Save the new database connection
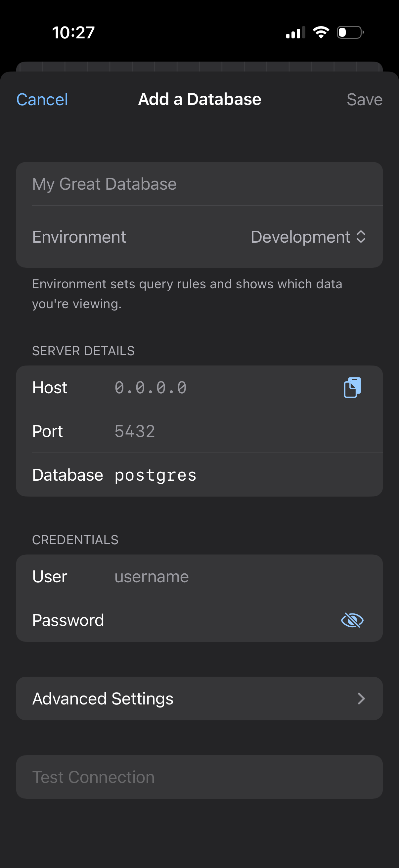This screenshot has width=399, height=868. tap(365, 99)
